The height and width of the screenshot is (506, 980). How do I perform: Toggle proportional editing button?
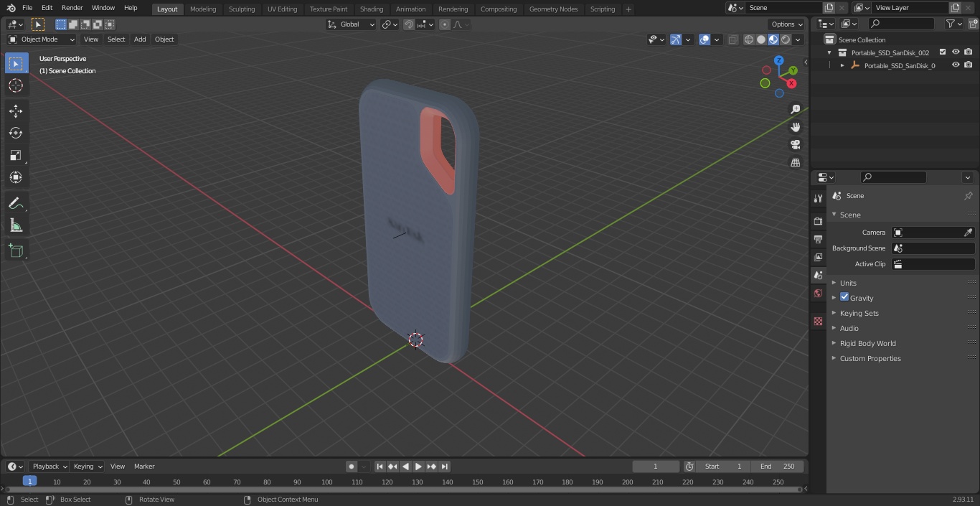445,24
